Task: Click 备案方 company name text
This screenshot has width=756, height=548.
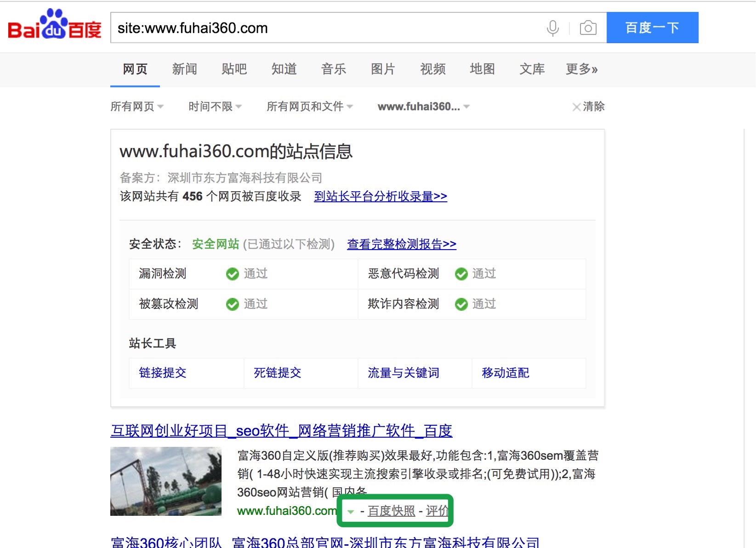Action: 244,178
